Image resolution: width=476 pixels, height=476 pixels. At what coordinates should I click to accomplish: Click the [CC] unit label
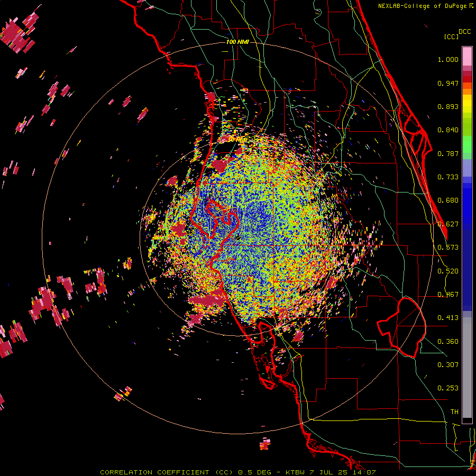point(451,36)
